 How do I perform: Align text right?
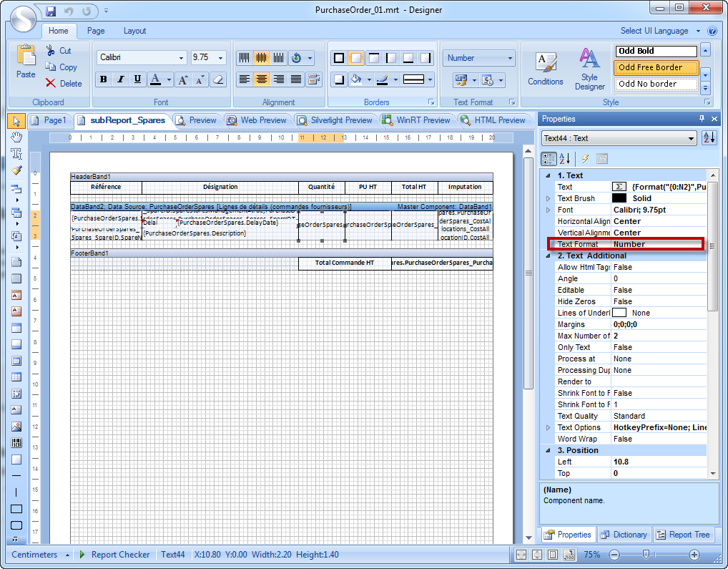point(279,80)
